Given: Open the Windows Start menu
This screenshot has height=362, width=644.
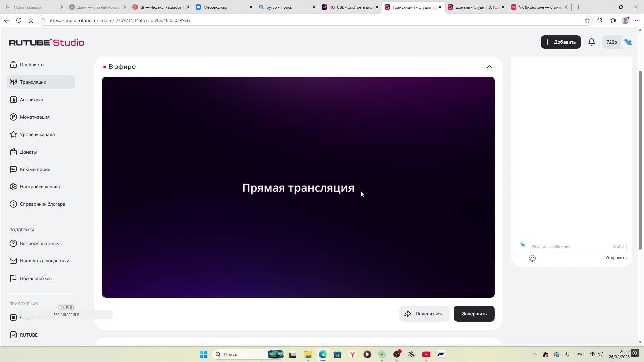Looking at the screenshot, I should pyautogui.click(x=204, y=354).
